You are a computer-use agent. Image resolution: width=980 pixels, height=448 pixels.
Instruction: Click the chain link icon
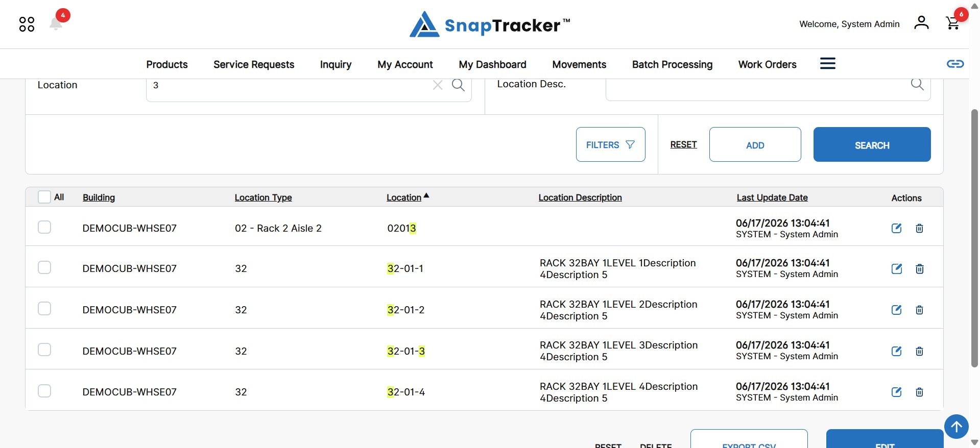point(955,64)
